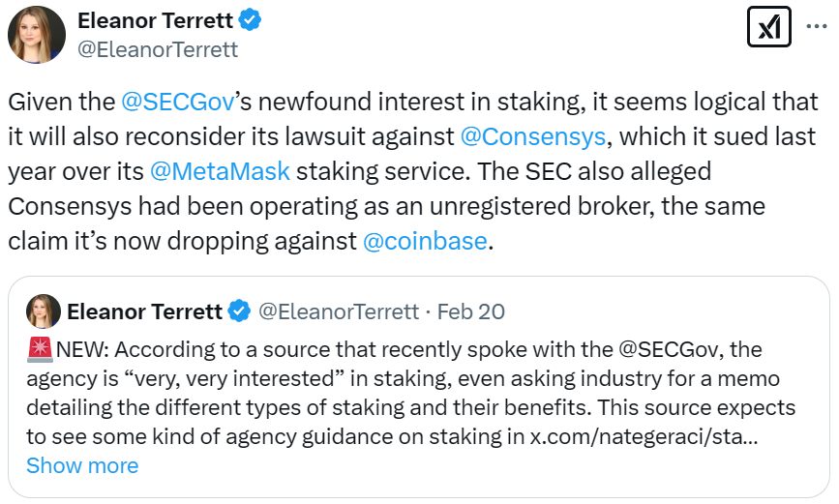Click the @coinbase mention link
The image size is (839, 504).
click(x=424, y=241)
